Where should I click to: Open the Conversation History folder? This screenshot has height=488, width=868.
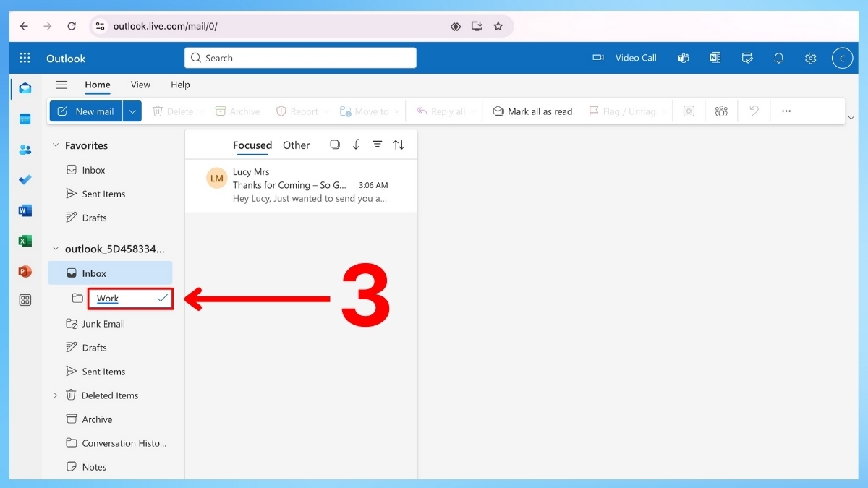(110, 443)
